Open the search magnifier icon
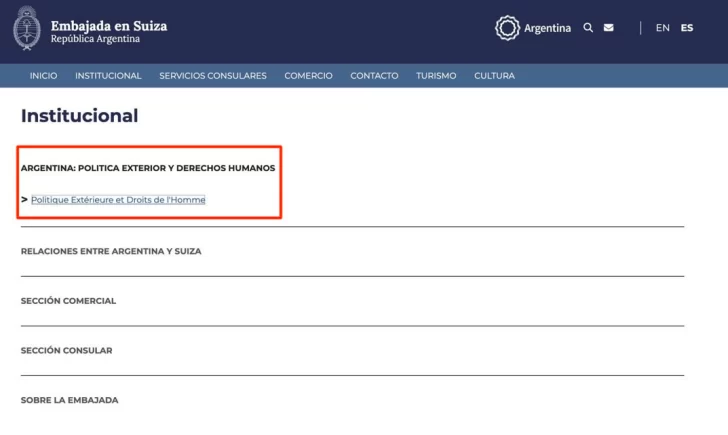728x435 pixels. click(x=588, y=28)
